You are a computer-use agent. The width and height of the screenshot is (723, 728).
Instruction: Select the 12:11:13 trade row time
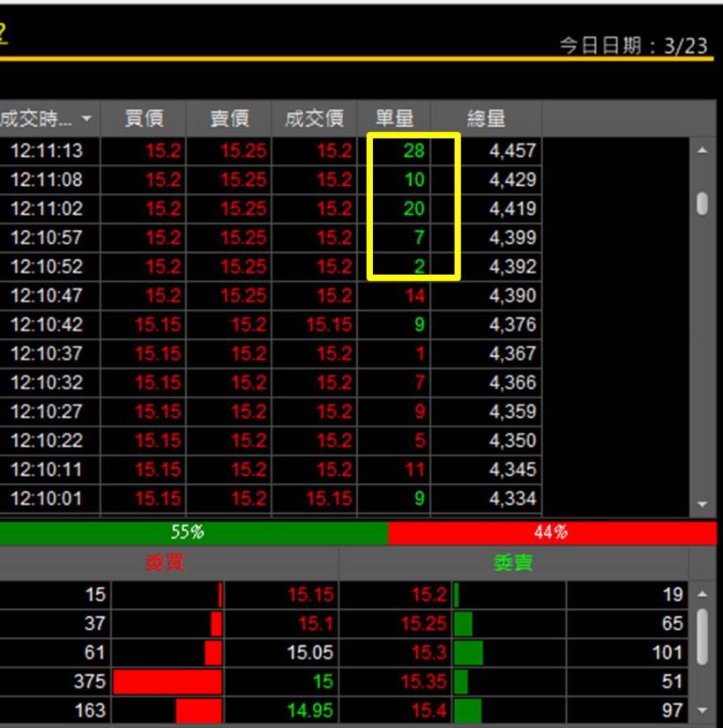coord(47,151)
